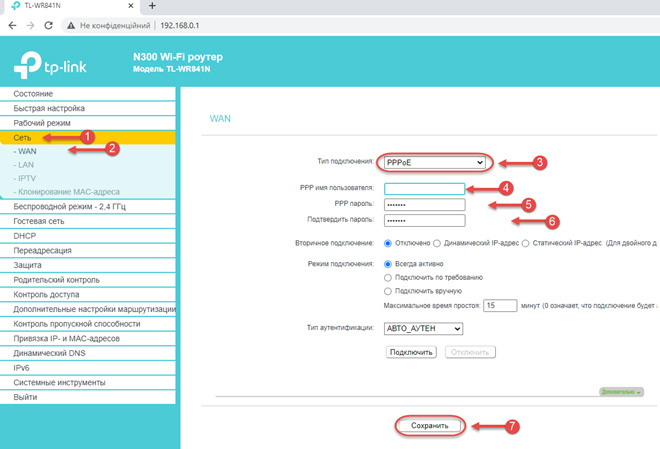
Task: Click the PPP пароль field
Action: tap(425, 204)
